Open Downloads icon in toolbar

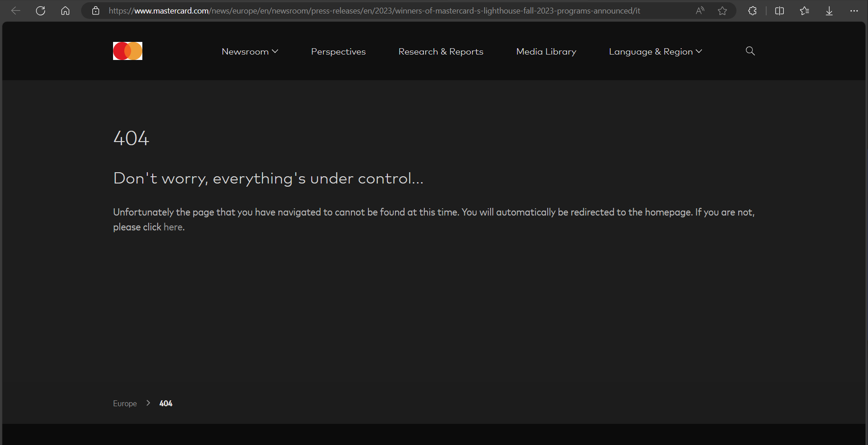pos(829,11)
